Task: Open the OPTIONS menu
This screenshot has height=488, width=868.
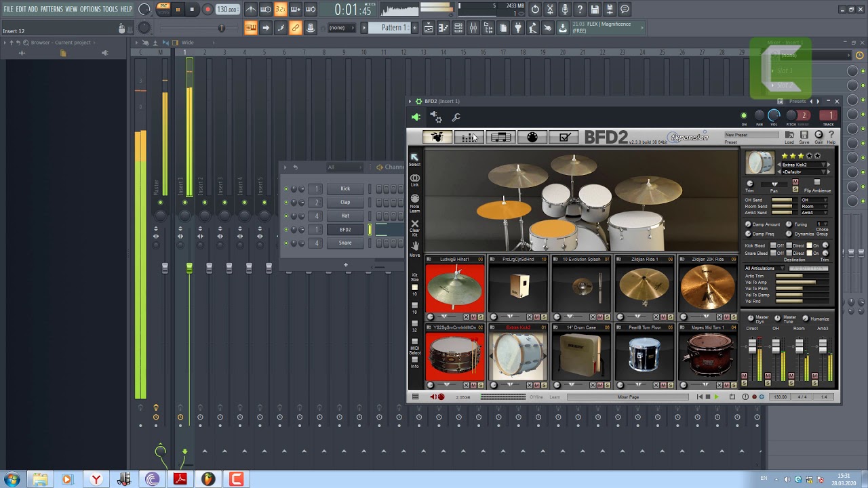Action: (90, 9)
